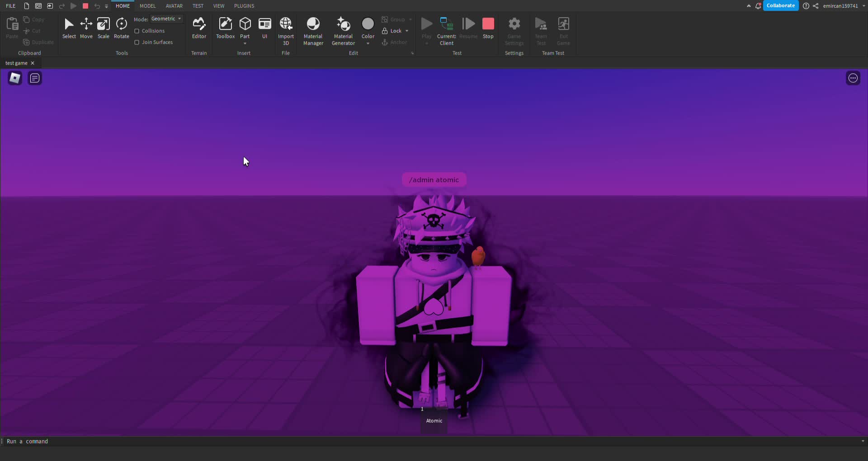Open the Material Manager
The image size is (868, 461).
tap(313, 28)
